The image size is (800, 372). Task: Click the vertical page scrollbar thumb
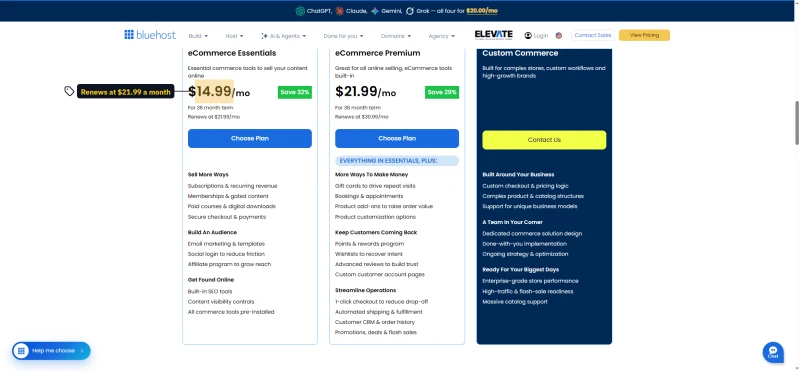coord(797,123)
